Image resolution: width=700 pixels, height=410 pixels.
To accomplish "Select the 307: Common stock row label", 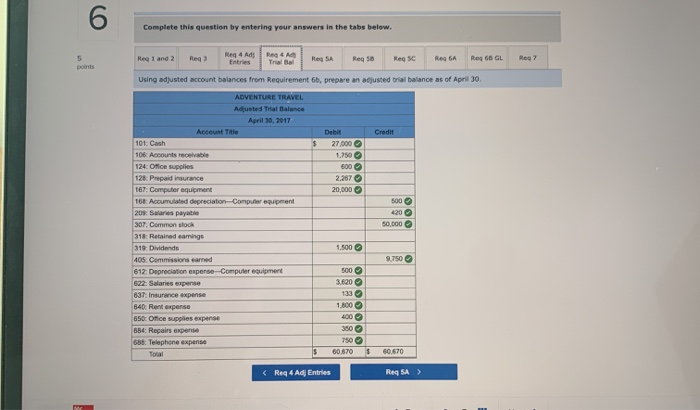I will coord(164,225).
